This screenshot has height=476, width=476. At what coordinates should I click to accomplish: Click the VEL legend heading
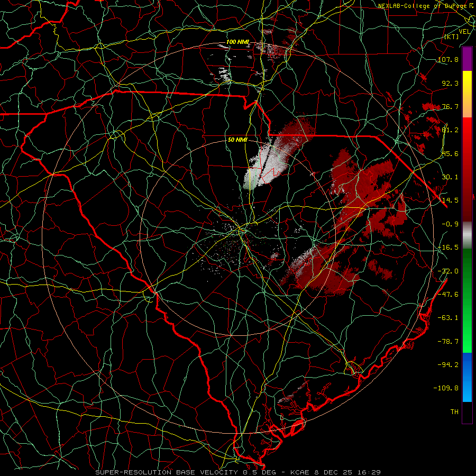[x=465, y=32]
